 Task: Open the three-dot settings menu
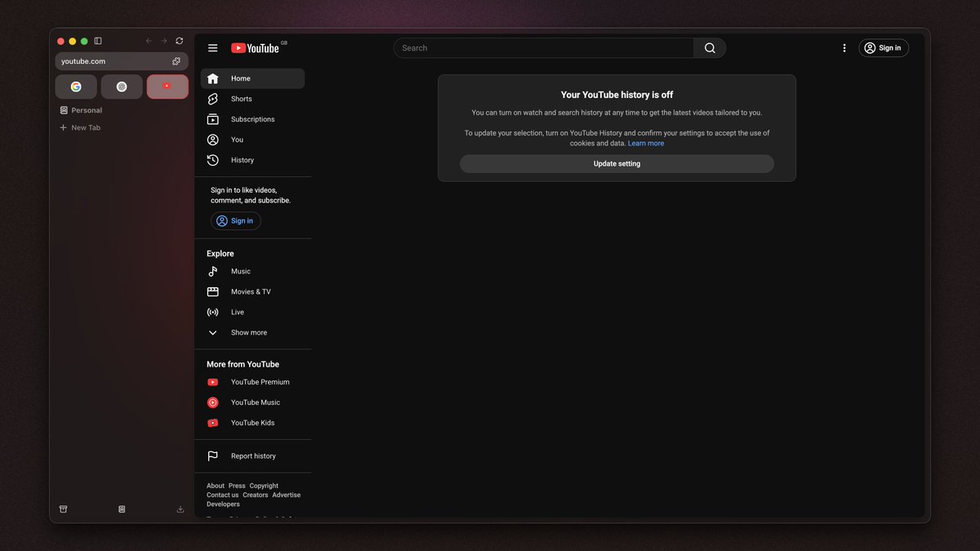click(x=844, y=48)
